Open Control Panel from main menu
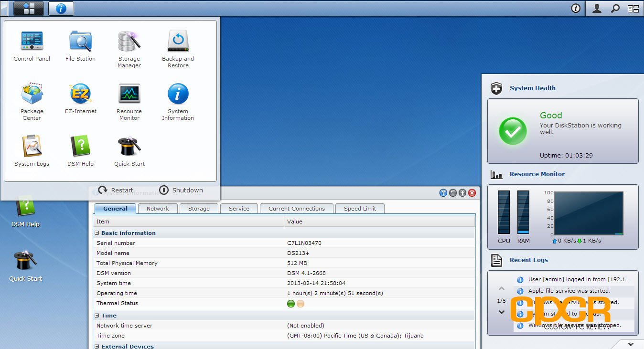Viewport: 644px width, 349px height. pyautogui.click(x=32, y=46)
